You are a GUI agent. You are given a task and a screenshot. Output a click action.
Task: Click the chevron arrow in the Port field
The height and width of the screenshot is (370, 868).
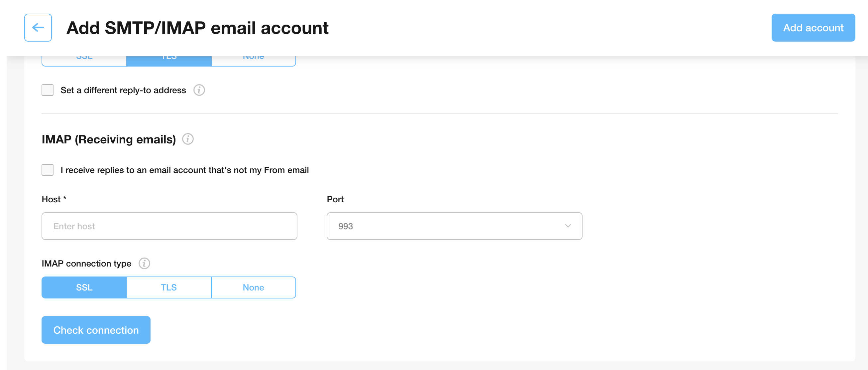[568, 226]
